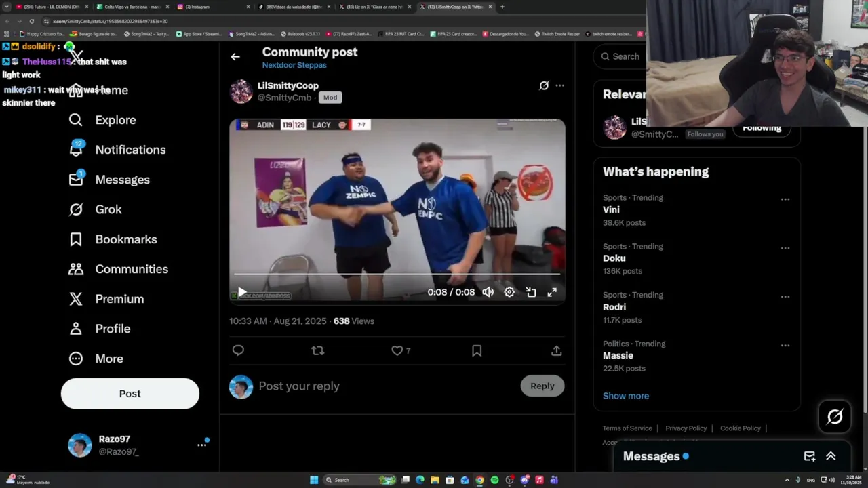Enter fullscreen video mode
Image resolution: width=868 pixels, height=488 pixels.
[x=552, y=292]
